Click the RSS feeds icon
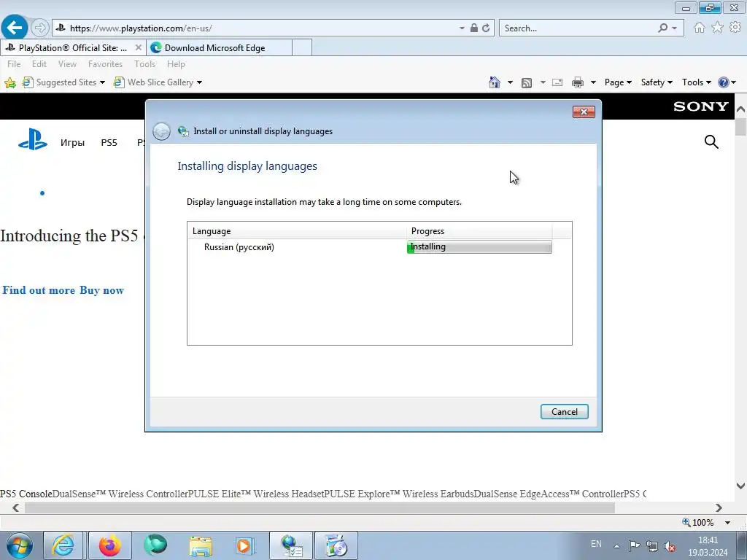Viewport: 747px width, 560px height. [527, 82]
